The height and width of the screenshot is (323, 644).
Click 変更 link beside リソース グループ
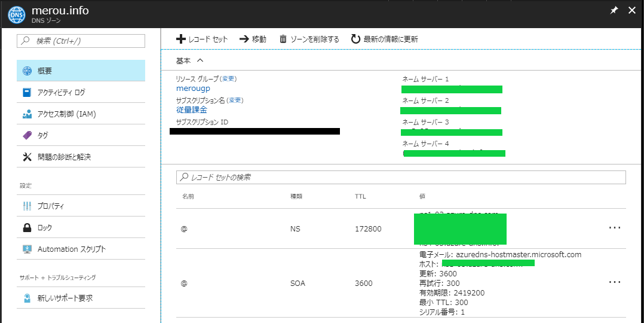229,78
